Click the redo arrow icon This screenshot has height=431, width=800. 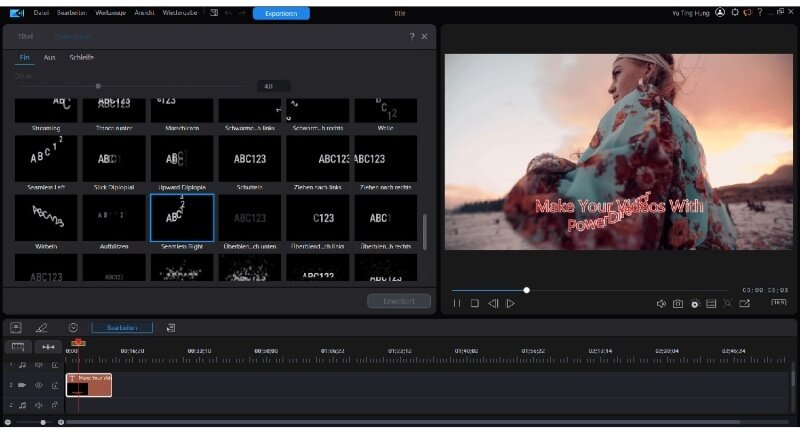(x=242, y=13)
